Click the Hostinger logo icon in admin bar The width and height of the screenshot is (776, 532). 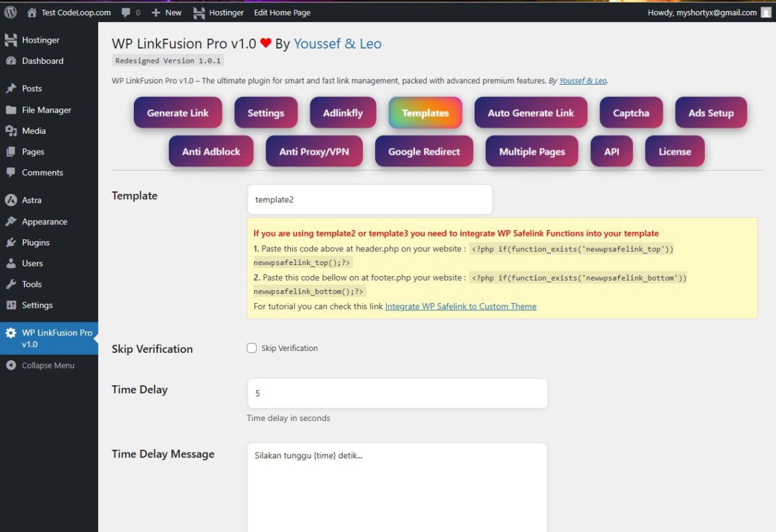pos(199,12)
